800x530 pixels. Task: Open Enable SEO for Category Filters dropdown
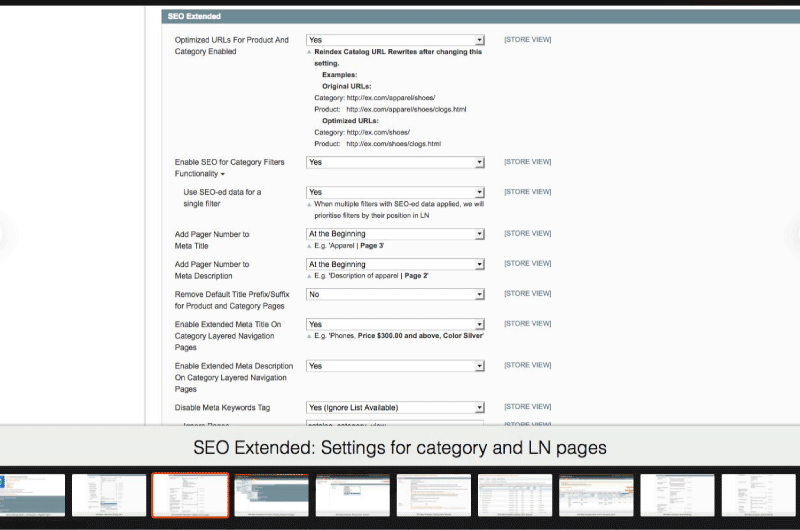[x=395, y=162]
